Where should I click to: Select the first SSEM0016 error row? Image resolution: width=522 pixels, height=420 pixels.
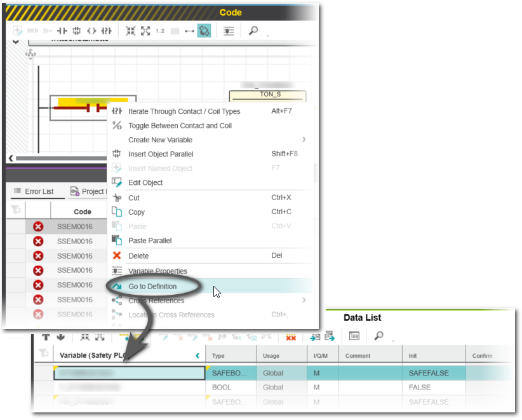point(74,226)
